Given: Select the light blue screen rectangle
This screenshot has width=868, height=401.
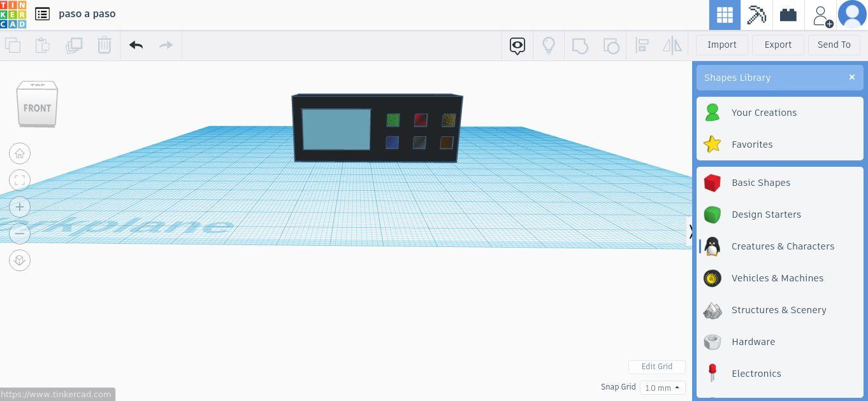Looking at the screenshot, I should [x=336, y=129].
